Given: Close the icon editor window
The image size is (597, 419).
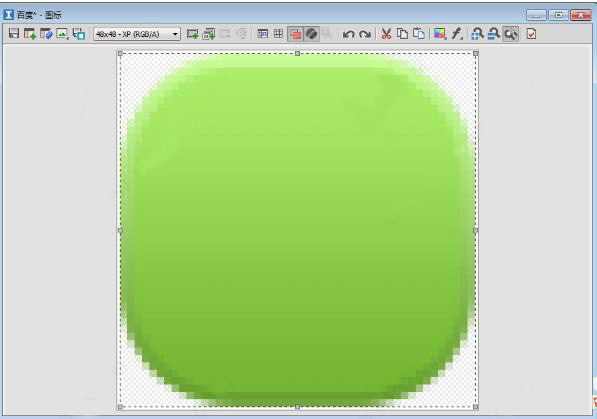Looking at the screenshot, I should pyautogui.click(x=581, y=15).
